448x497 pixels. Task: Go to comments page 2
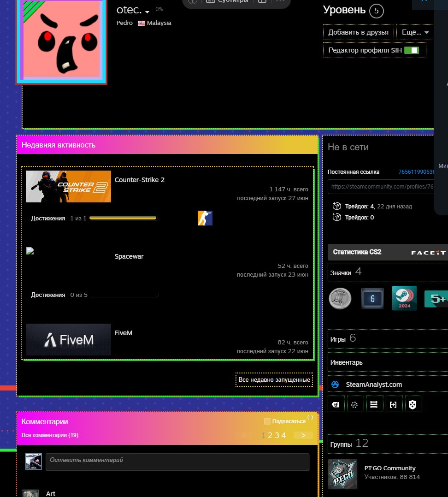click(x=270, y=435)
